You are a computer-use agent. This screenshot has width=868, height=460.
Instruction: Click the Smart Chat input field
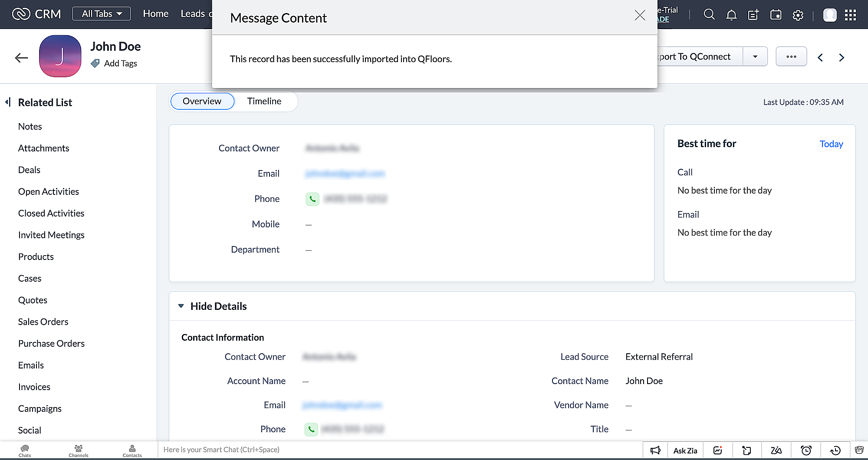click(399, 450)
